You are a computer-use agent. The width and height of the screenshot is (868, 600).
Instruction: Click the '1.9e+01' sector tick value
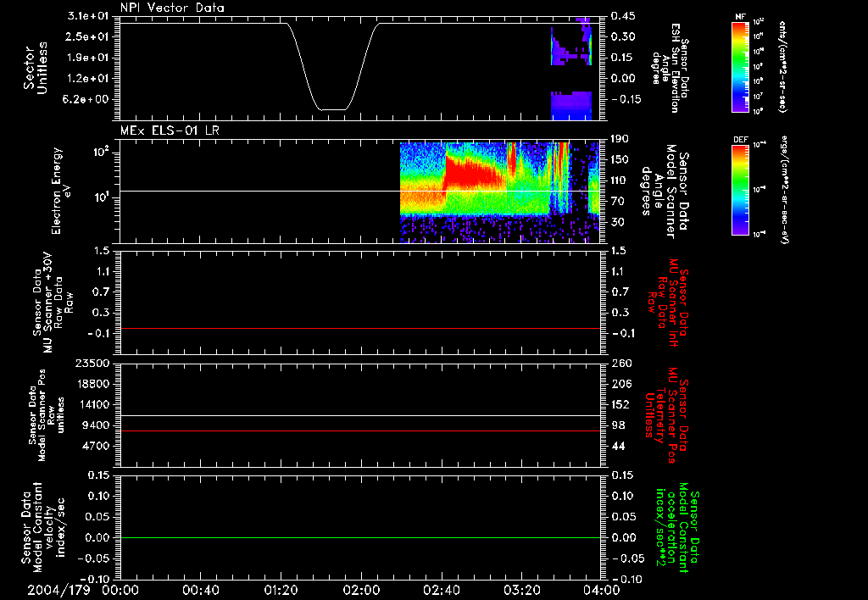point(88,58)
